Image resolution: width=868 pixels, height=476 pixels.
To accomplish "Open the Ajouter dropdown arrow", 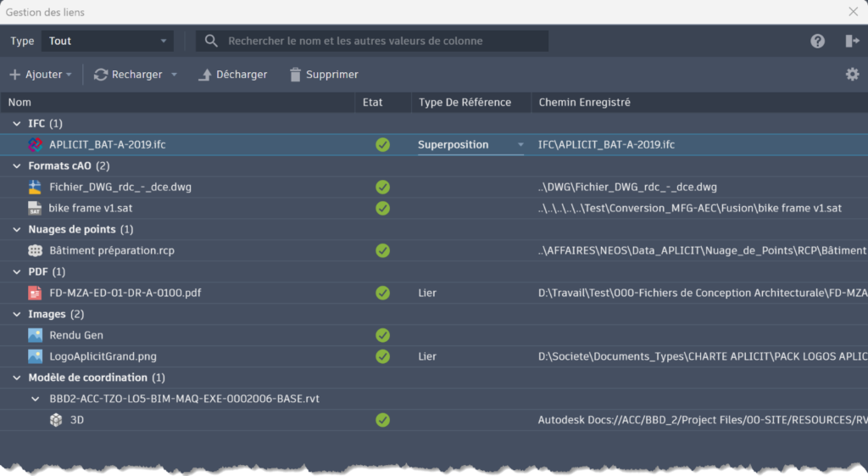I will [69, 75].
